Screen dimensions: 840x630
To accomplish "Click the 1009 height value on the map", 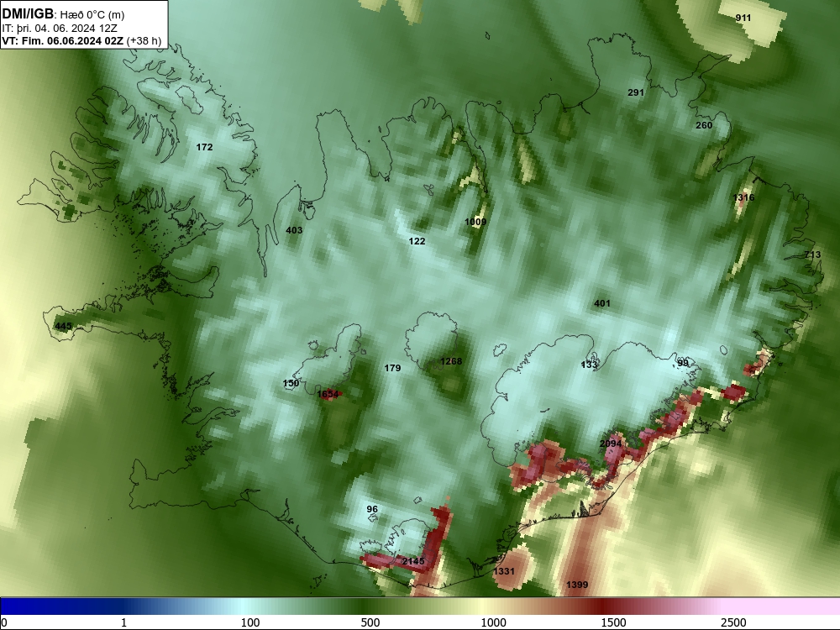I will [x=475, y=222].
